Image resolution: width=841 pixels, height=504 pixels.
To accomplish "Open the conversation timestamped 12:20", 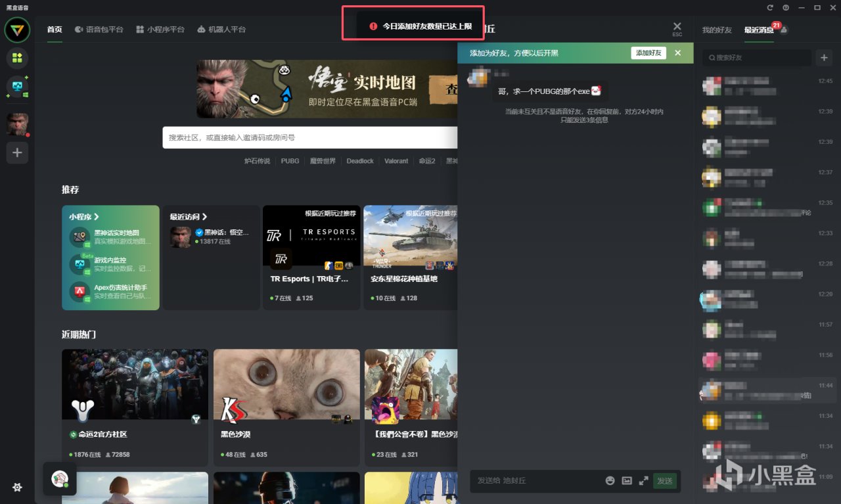I will [x=767, y=299].
